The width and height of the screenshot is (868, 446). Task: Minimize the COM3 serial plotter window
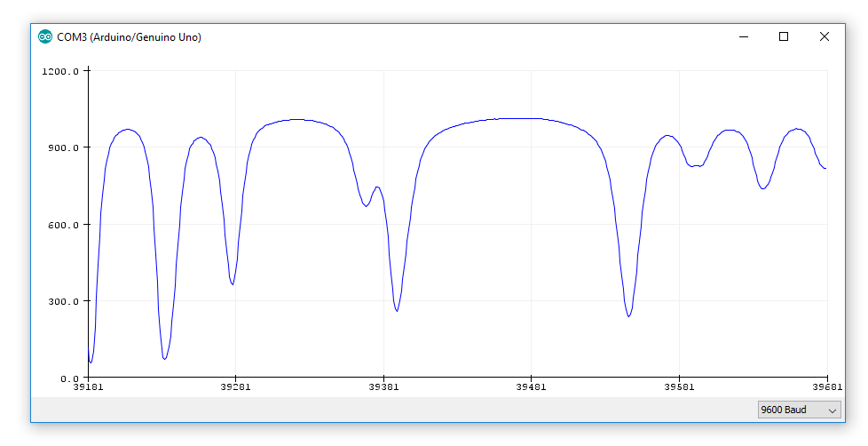[744, 36]
